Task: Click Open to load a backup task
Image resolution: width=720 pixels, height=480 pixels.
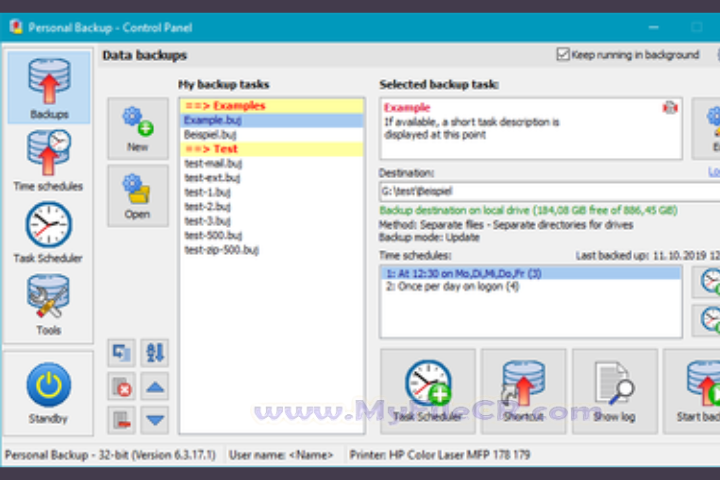Action: (x=138, y=196)
